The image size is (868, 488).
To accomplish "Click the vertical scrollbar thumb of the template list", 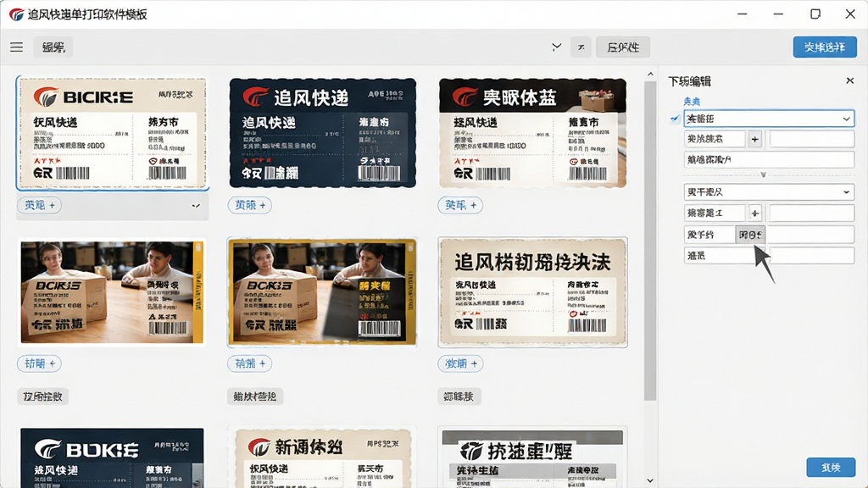I will pyautogui.click(x=650, y=241).
